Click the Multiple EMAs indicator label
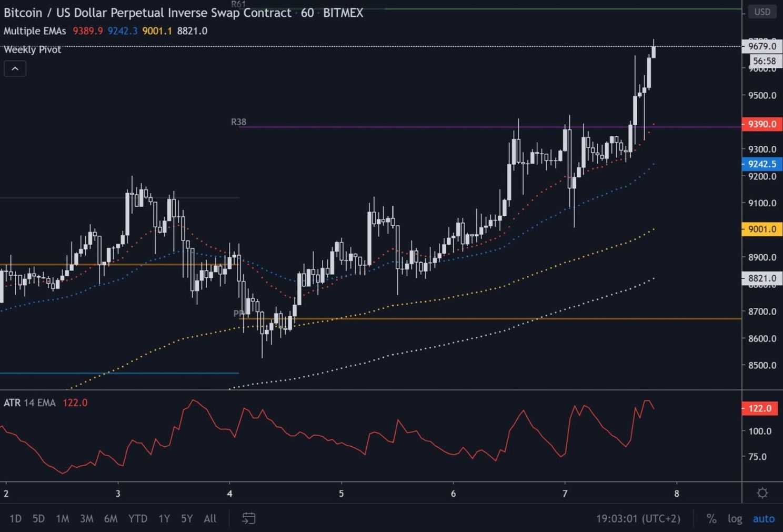The height and width of the screenshot is (532, 783). point(35,31)
